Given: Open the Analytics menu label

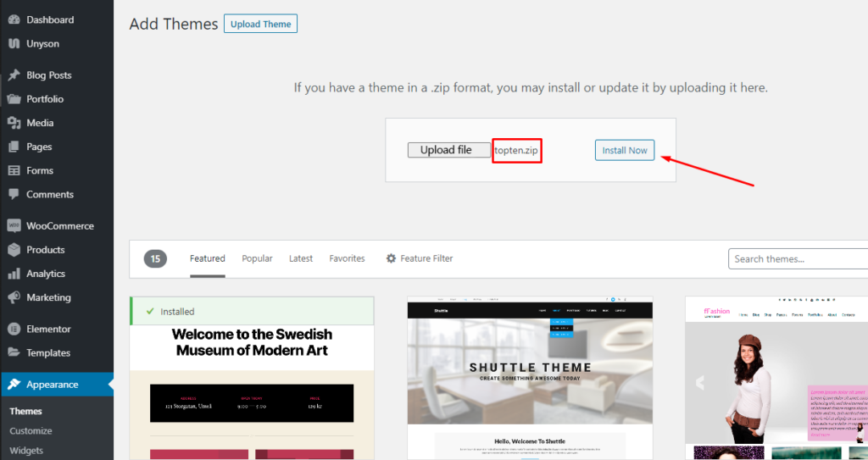Looking at the screenshot, I should (46, 274).
